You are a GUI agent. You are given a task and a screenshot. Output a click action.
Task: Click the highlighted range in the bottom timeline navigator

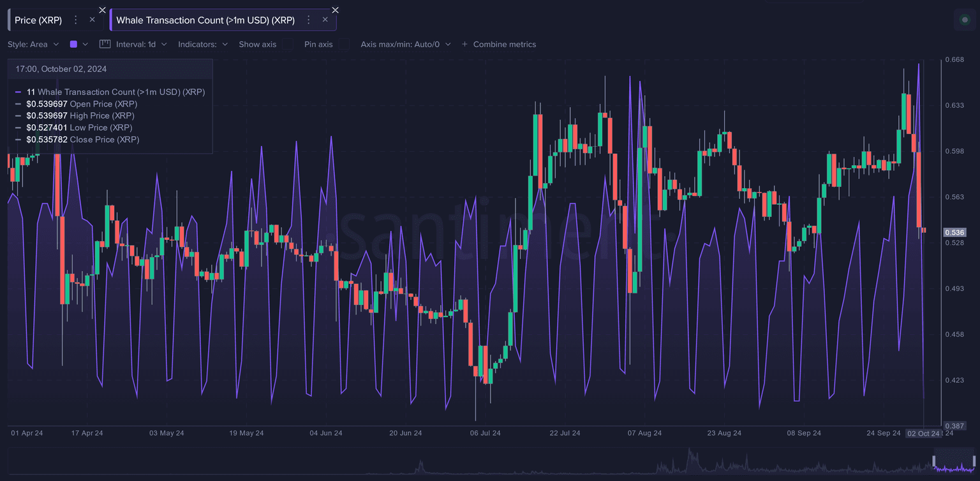[954, 461]
